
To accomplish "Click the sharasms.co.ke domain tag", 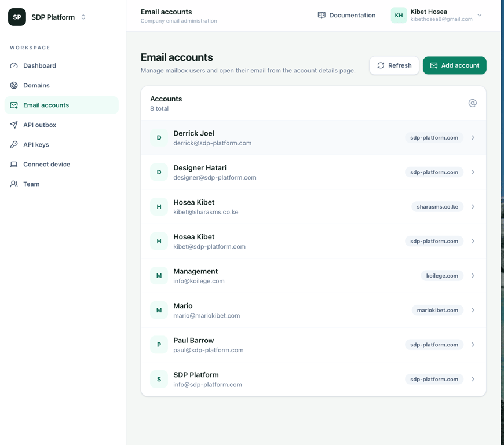I will [437, 207].
